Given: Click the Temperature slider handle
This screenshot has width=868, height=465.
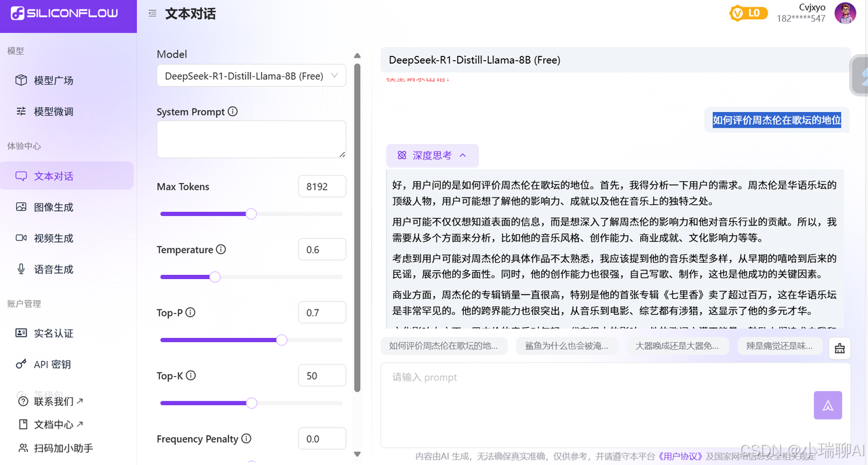Looking at the screenshot, I should pyautogui.click(x=215, y=277).
